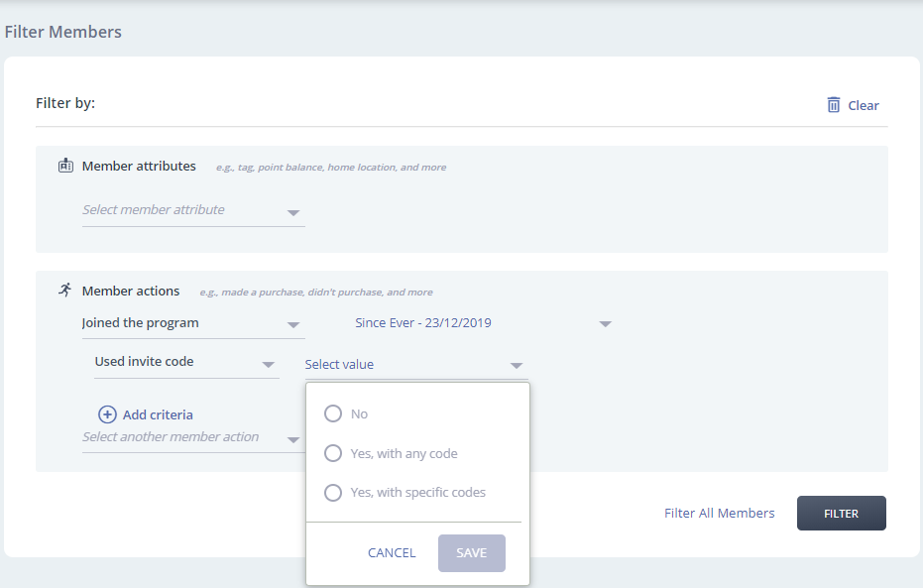Choose "Yes, with any code" radio option

tap(333, 453)
